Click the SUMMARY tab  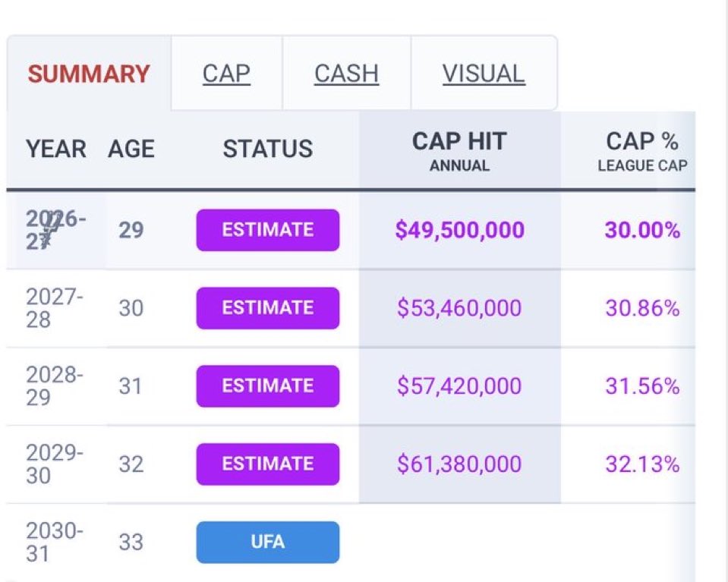[x=89, y=74]
